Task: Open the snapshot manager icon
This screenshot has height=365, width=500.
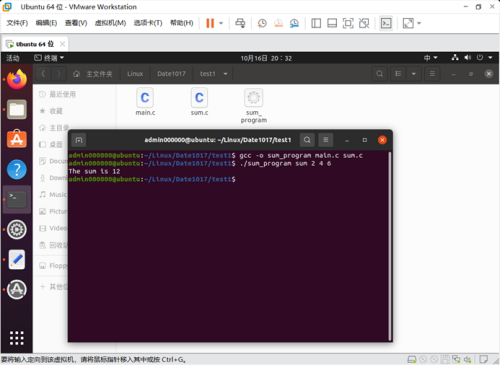Action: click(294, 23)
